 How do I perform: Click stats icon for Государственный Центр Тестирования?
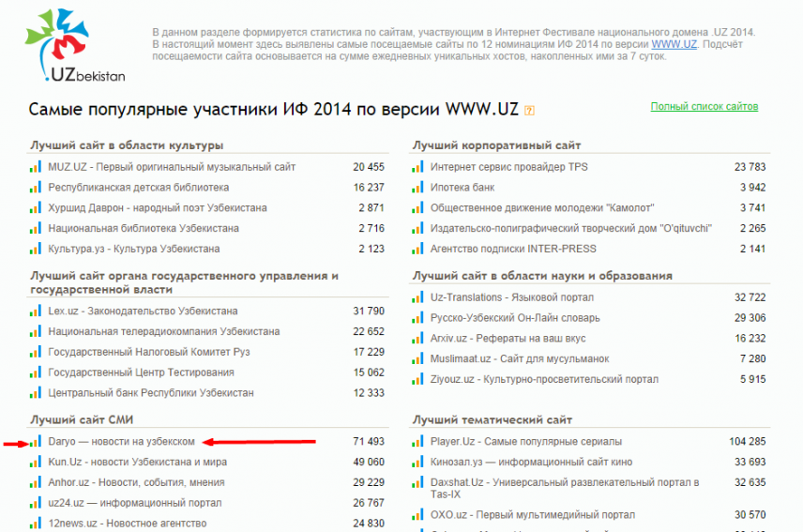pos(36,372)
